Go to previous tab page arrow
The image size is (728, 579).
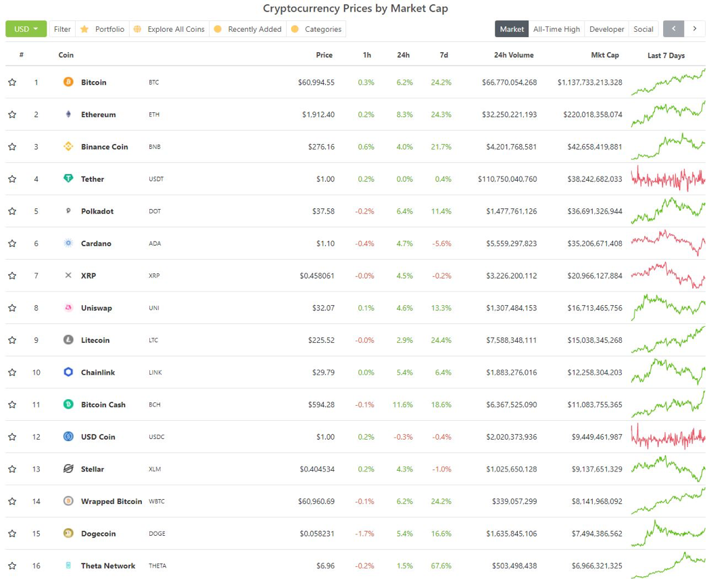[674, 29]
